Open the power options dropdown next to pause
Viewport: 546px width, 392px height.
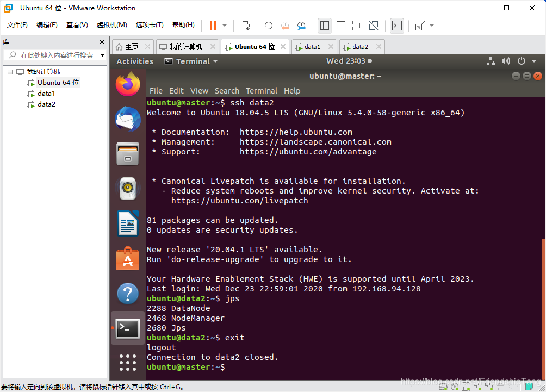(x=225, y=26)
